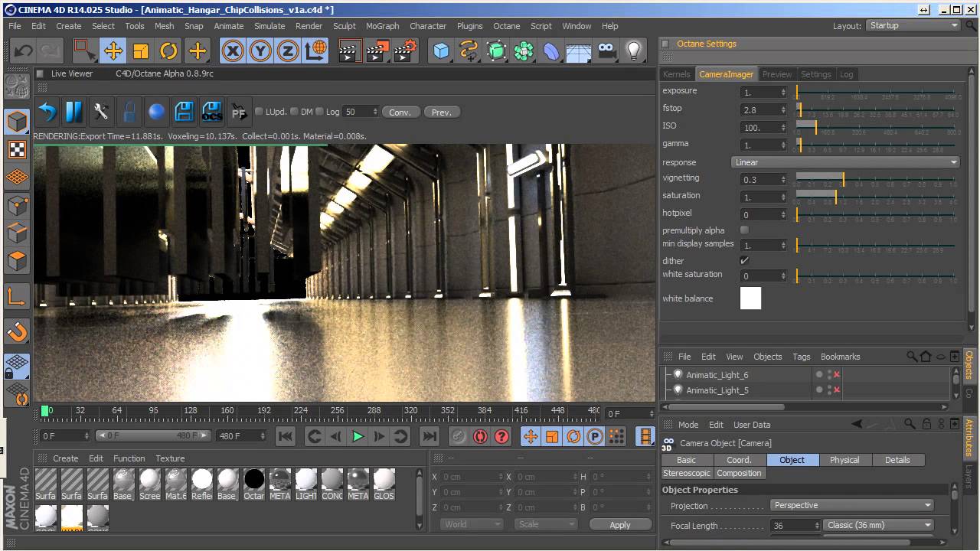Expand the Layout Startup dropdown
Screen dimensions: 980x551
(913, 25)
